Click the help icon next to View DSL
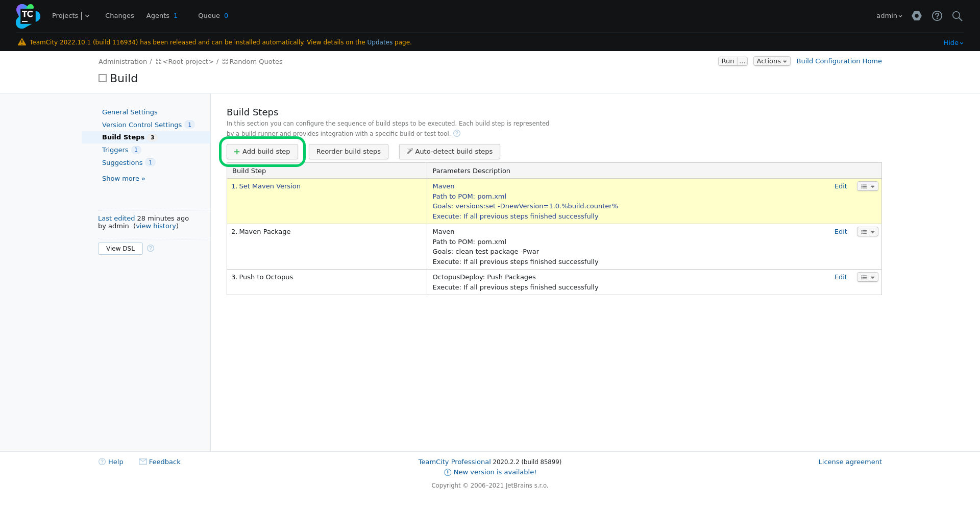This screenshot has height=508, width=980. (151, 249)
